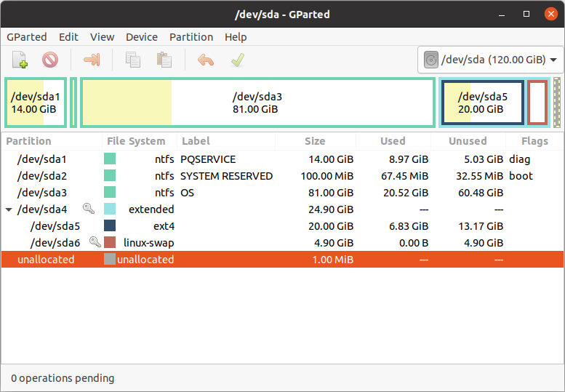Open the Partition menu

pyautogui.click(x=191, y=37)
